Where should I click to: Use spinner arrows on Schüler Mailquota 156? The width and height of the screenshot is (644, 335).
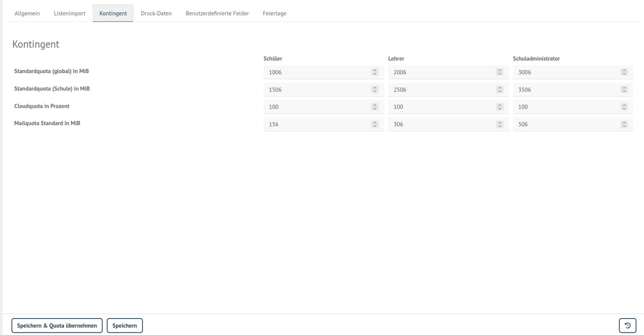tap(375, 124)
